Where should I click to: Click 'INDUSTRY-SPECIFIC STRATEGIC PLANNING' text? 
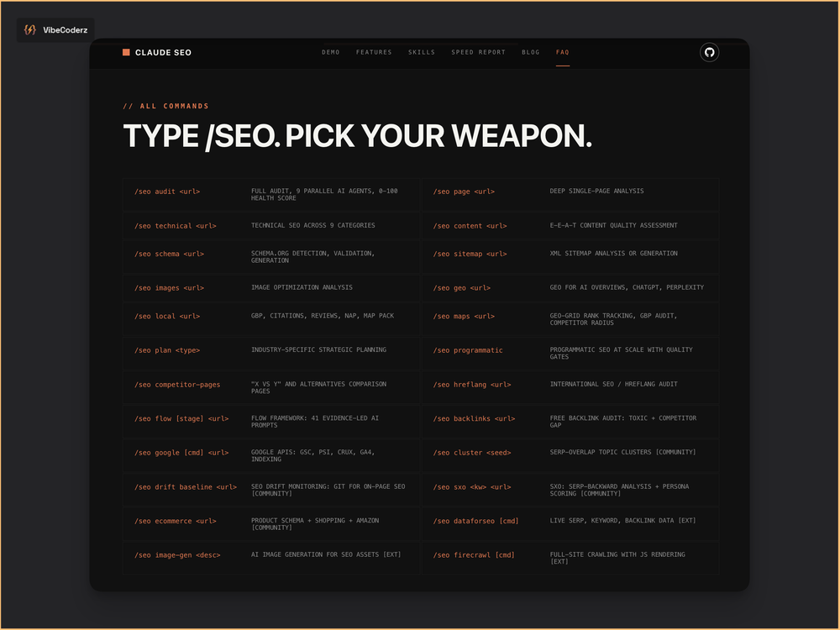pyautogui.click(x=318, y=349)
